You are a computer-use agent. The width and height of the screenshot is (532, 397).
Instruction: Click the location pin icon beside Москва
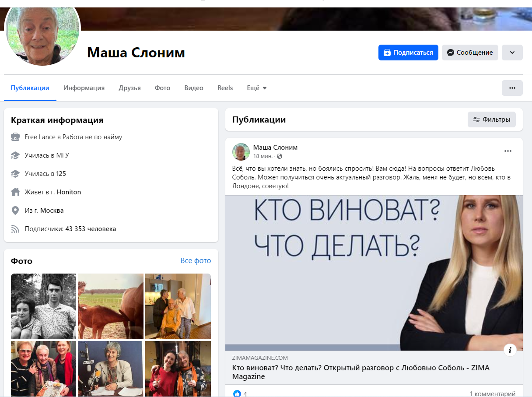15,211
